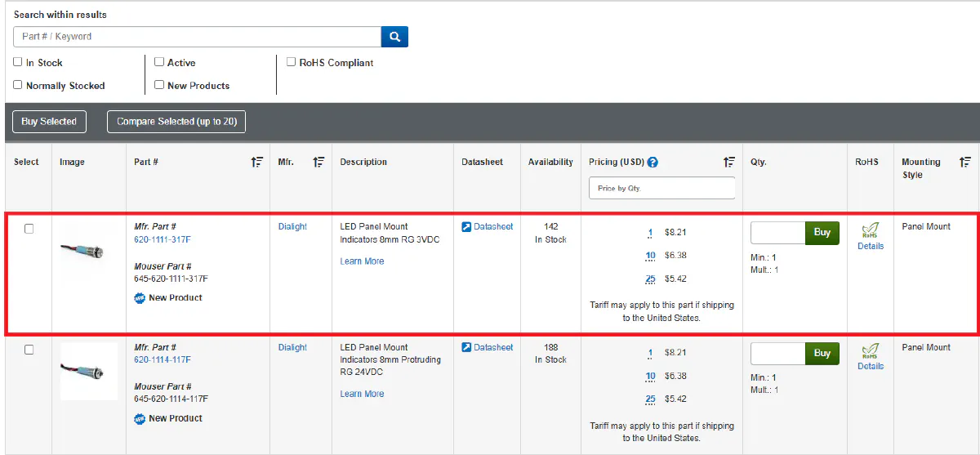Select quantity 25 price break for 620-1114-117F
The image size is (980, 455).
point(650,399)
